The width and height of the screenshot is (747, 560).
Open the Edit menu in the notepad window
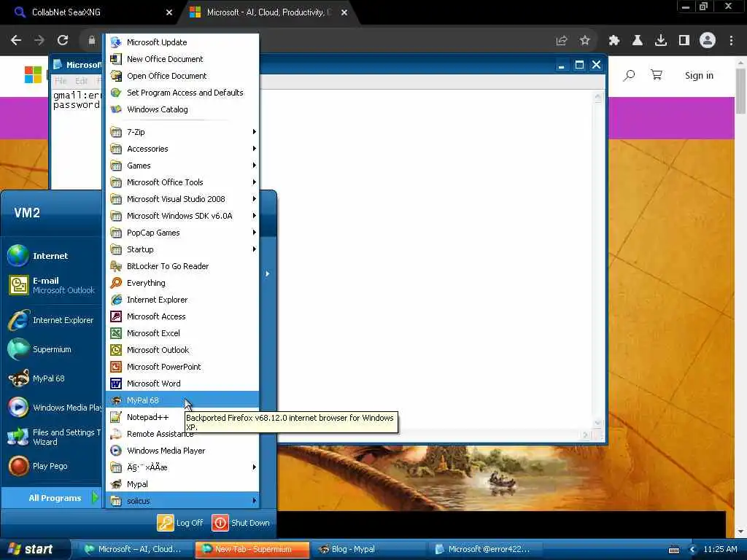tap(82, 80)
